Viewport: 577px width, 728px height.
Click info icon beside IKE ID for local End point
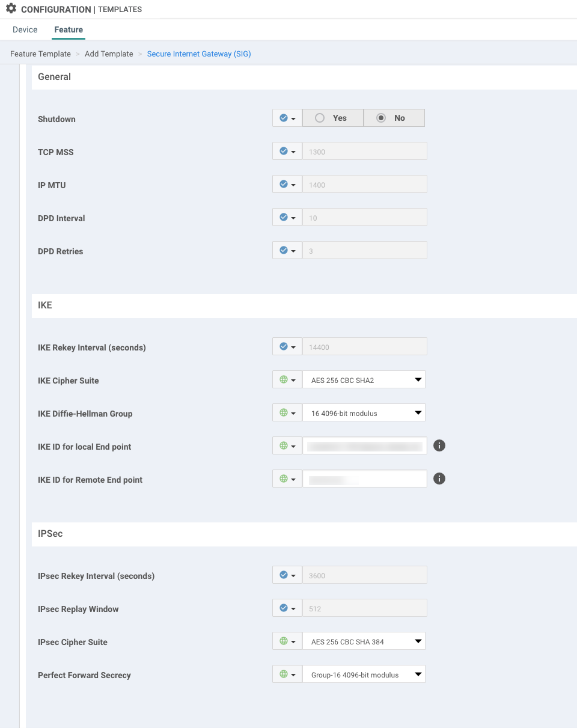(439, 445)
